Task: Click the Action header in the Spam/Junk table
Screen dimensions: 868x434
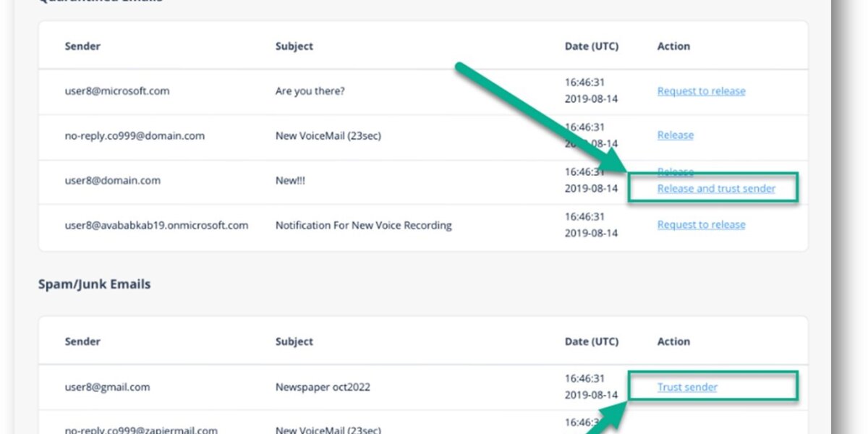Action: pos(673,341)
